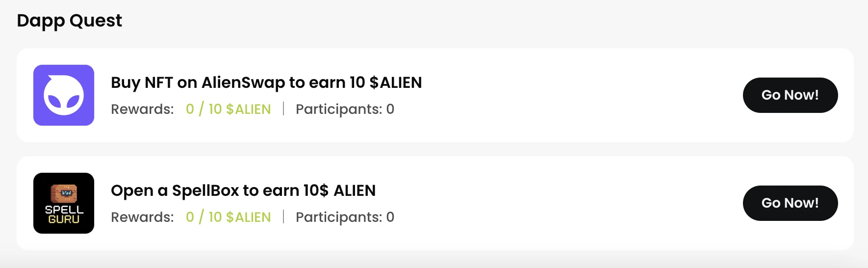Screen dimensions: 868x268
Task: Click the vertical divider in the SpellBox quest row
Action: [283, 216]
